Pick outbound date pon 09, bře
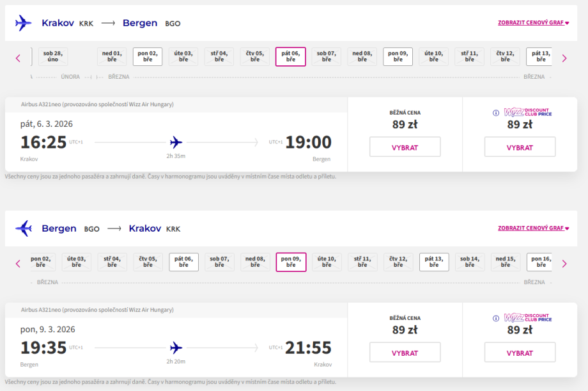The image size is (588, 391). 398,57
